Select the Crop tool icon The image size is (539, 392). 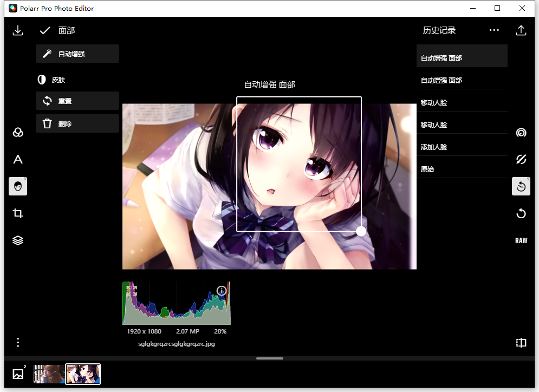coord(18,213)
